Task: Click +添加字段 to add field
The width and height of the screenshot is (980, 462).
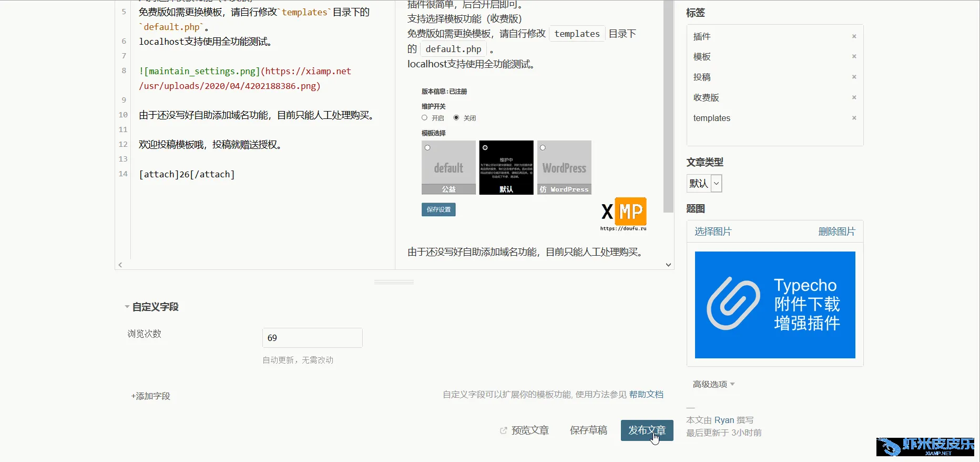Action: 150,396
